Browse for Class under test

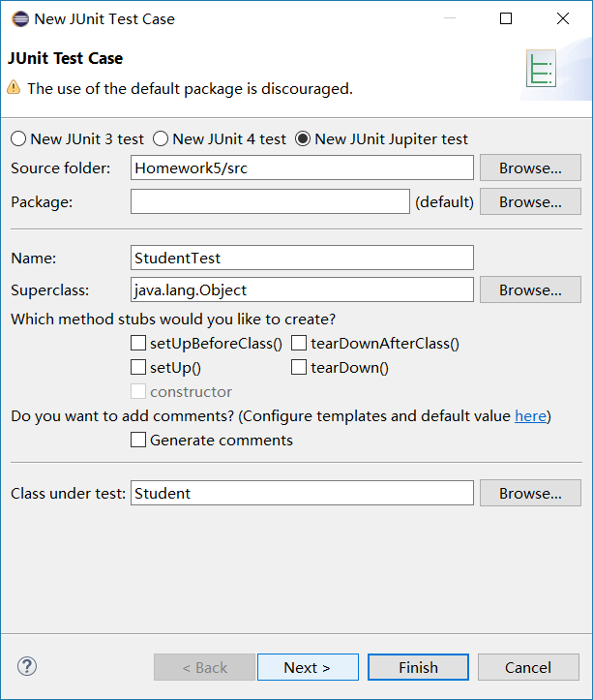pos(530,493)
